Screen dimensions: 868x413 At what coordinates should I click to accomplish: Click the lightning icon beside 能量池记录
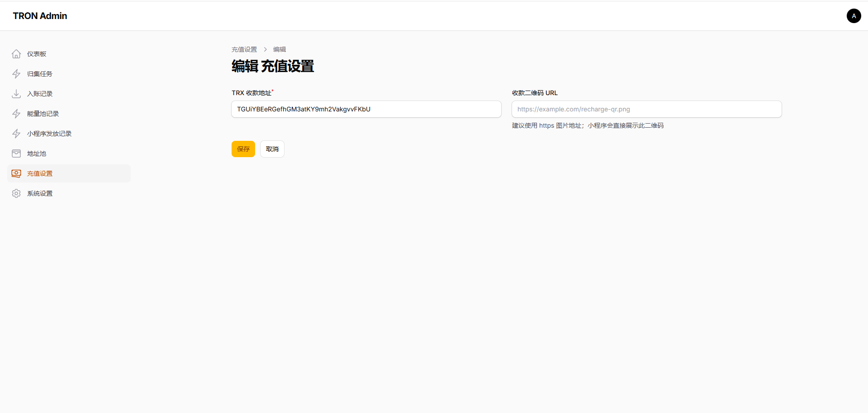pos(16,114)
